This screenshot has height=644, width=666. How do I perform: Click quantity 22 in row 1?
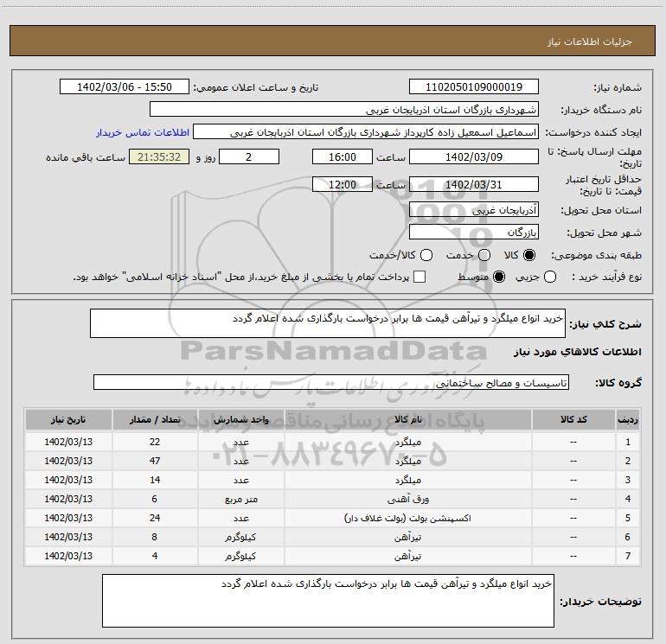click(155, 442)
